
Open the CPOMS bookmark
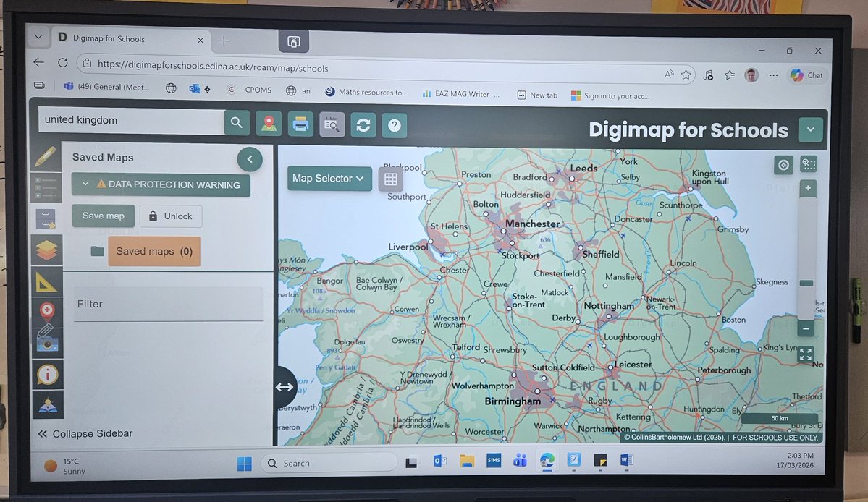click(250, 90)
